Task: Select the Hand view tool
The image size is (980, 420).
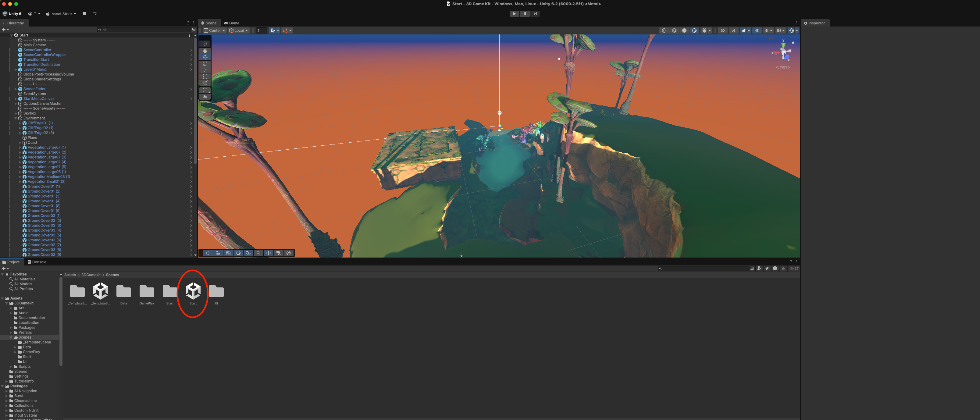Action: pyautogui.click(x=205, y=51)
